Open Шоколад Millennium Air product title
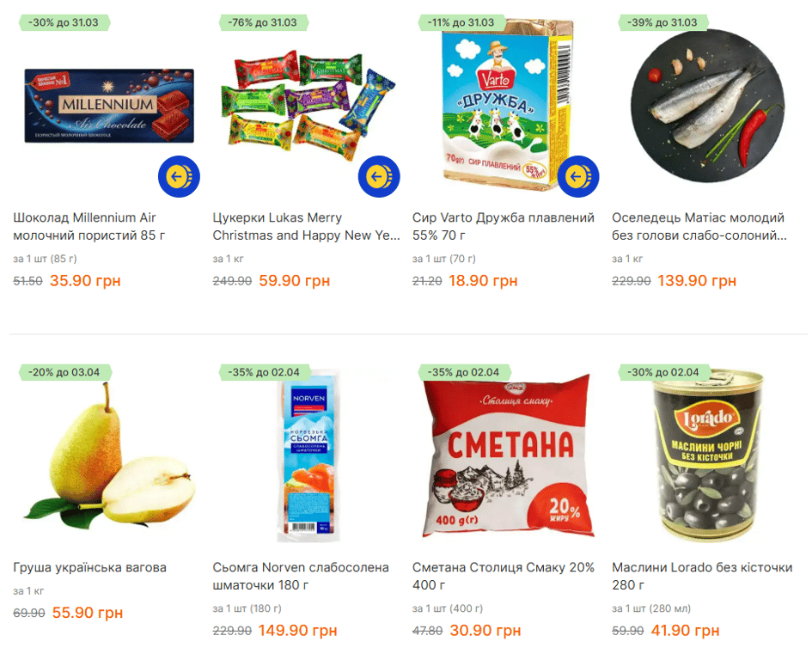 point(89,226)
